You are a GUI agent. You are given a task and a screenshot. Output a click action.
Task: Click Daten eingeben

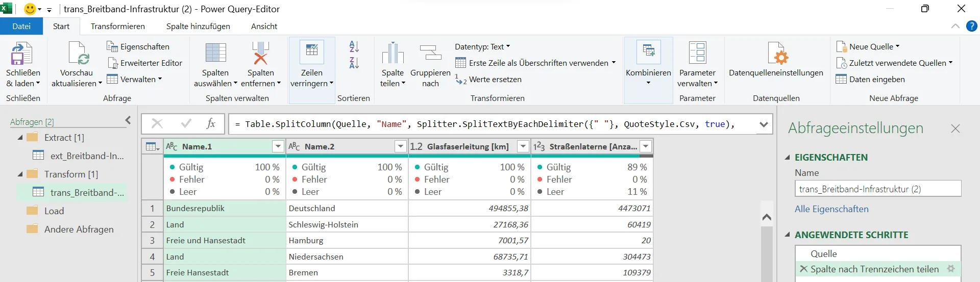(870, 79)
